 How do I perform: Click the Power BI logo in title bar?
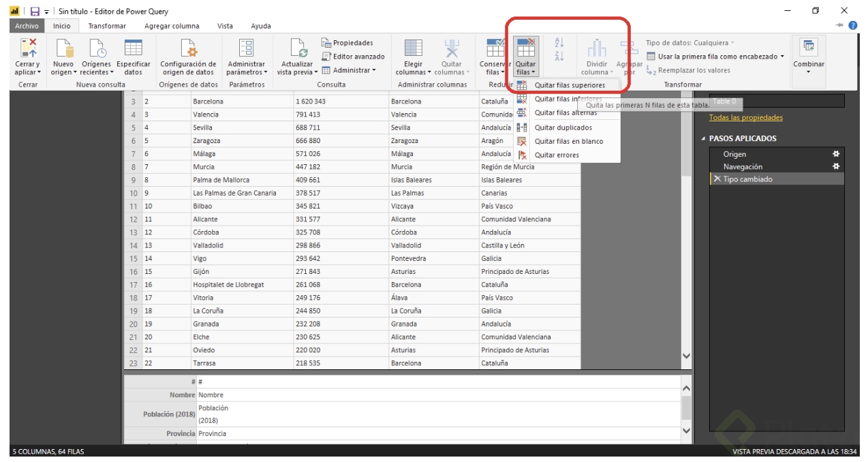(15, 12)
